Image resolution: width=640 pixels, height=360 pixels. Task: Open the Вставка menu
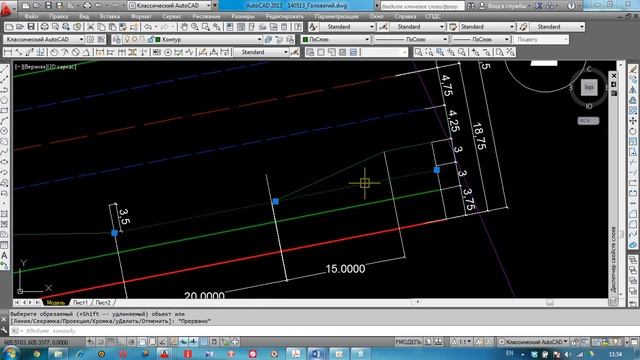coord(109,17)
